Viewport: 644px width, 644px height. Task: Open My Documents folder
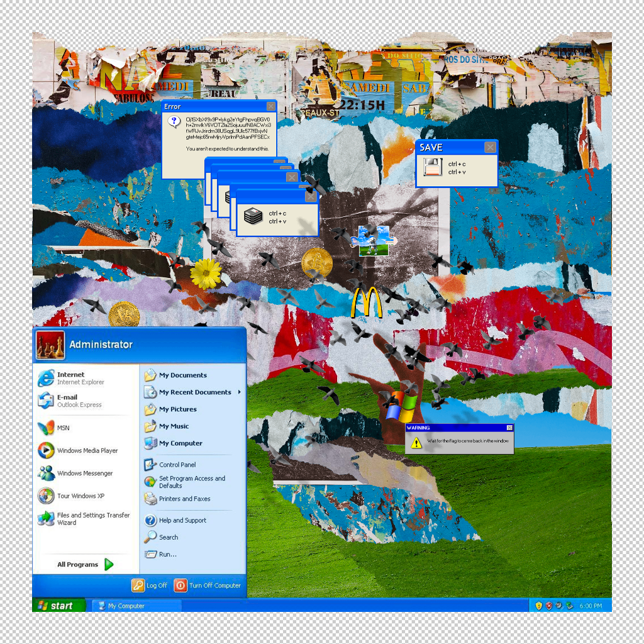[175, 375]
